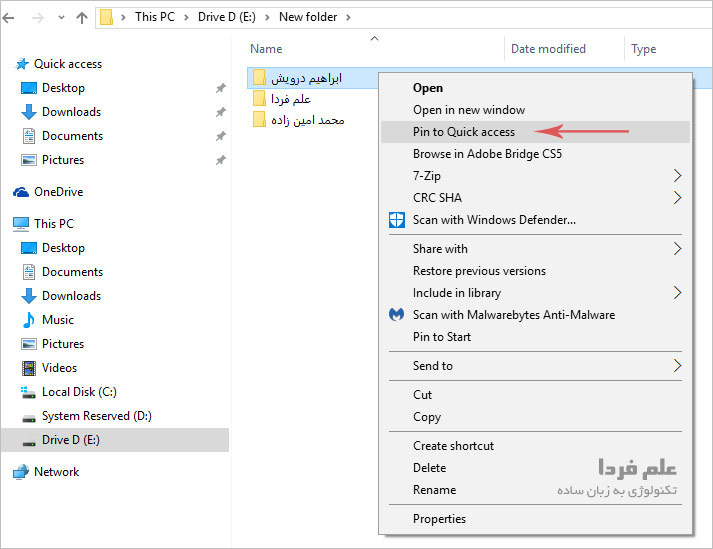Expand the Include in library submenu
The image size is (713, 549).
(677, 293)
